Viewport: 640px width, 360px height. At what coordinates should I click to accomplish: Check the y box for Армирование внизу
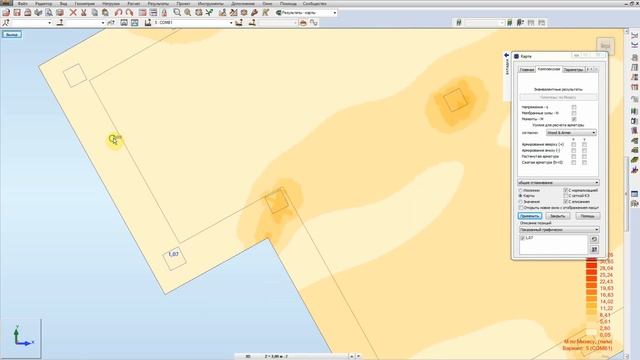584,151
